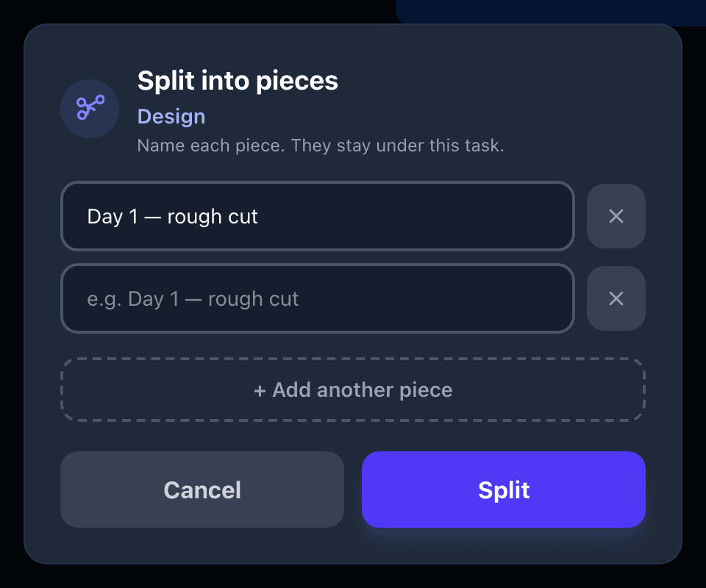Viewport: 706px width, 588px height.
Task: Select the dashed Add another piece area
Action: [353, 390]
